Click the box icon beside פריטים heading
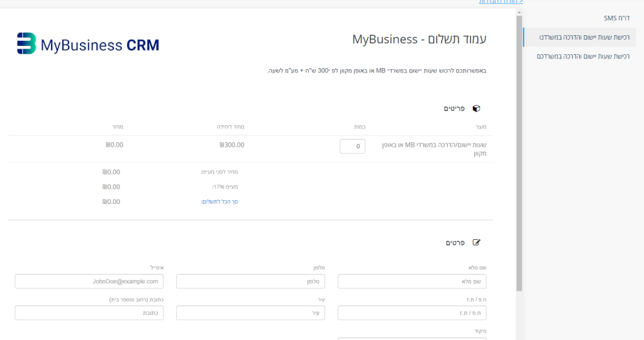Viewport: 644px width, 340px height. coord(477,108)
